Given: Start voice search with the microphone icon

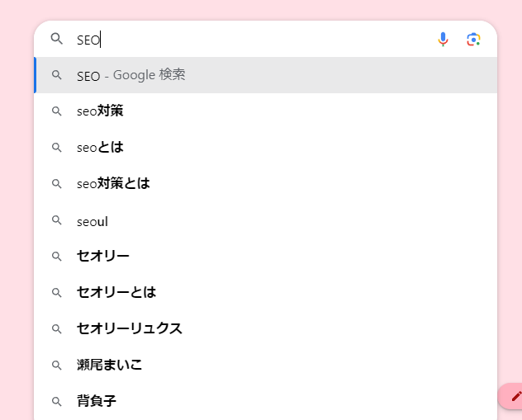Looking at the screenshot, I should pyautogui.click(x=443, y=40).
